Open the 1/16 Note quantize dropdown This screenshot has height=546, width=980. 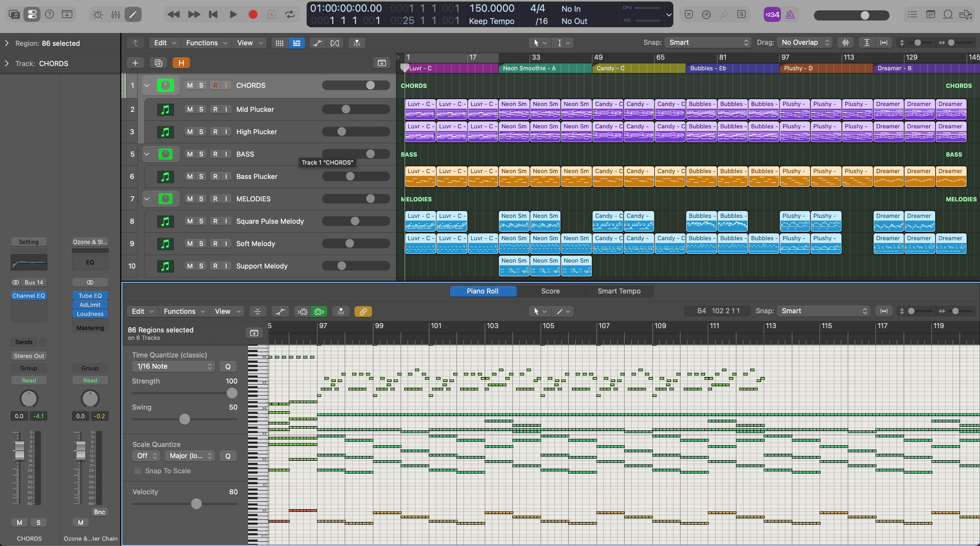(x=173, y=366)
